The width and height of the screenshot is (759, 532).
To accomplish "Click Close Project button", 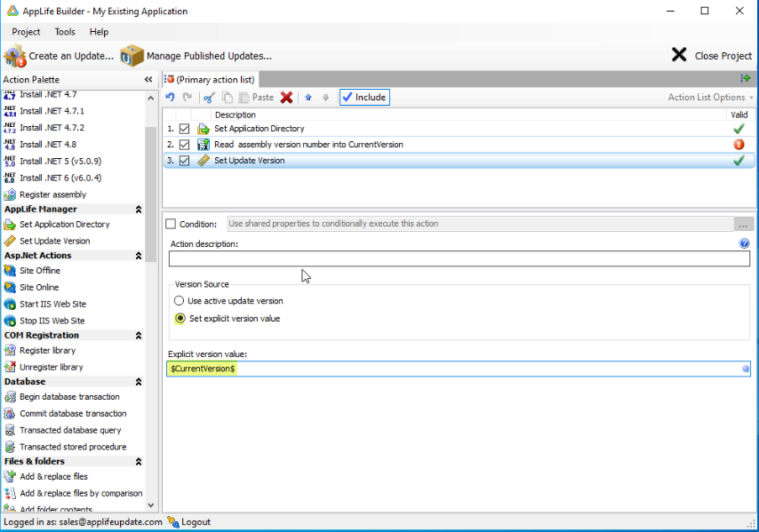I will pos(712,56).
